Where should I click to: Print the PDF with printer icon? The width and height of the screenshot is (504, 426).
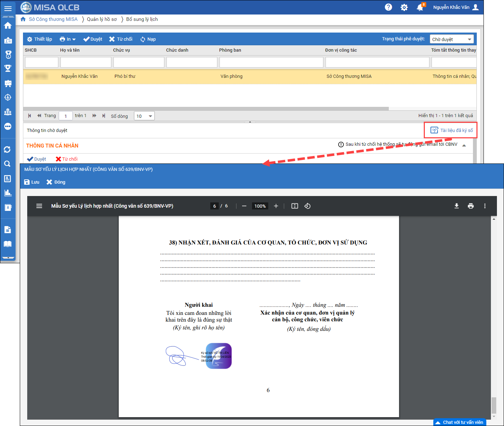pos(470,206)
